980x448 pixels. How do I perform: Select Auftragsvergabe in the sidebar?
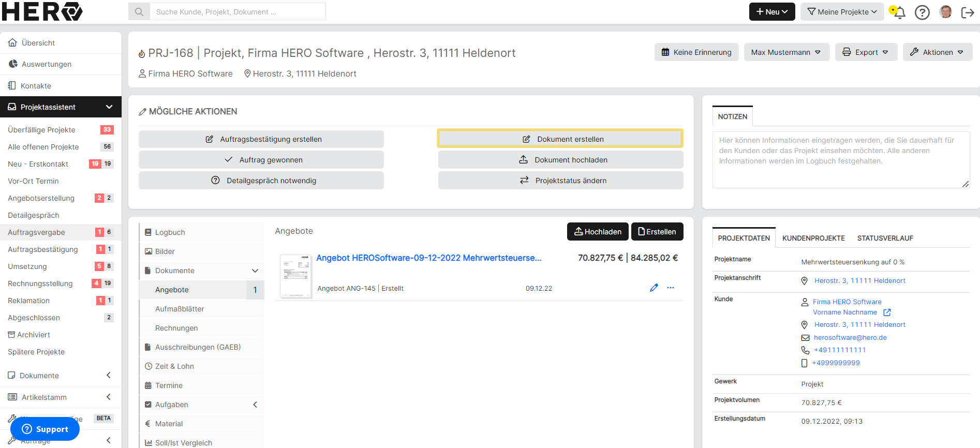(61, 232)
